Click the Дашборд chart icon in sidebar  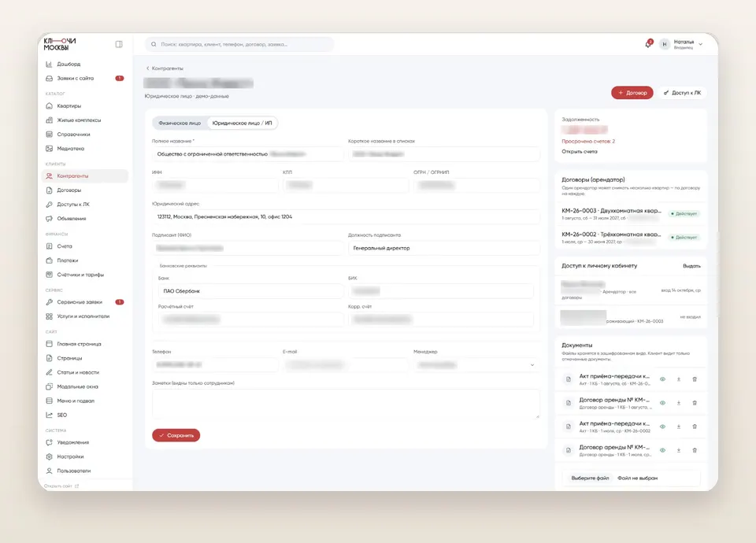coord(49,64)
